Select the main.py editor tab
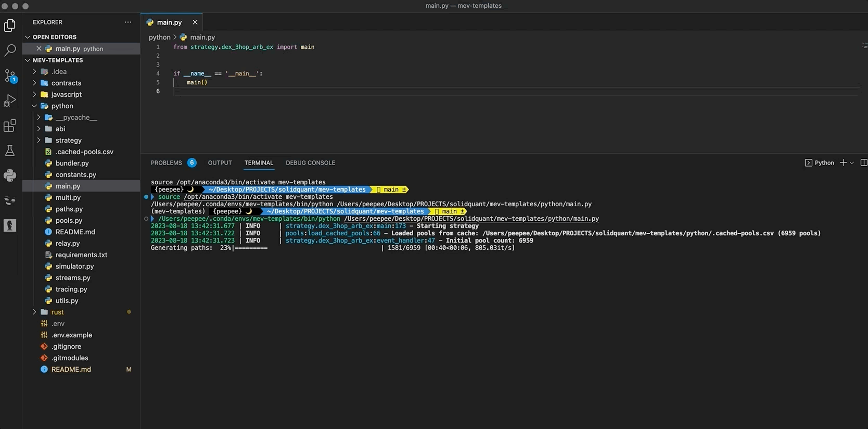This screenshot has width=868, height=429. point(171,22)
